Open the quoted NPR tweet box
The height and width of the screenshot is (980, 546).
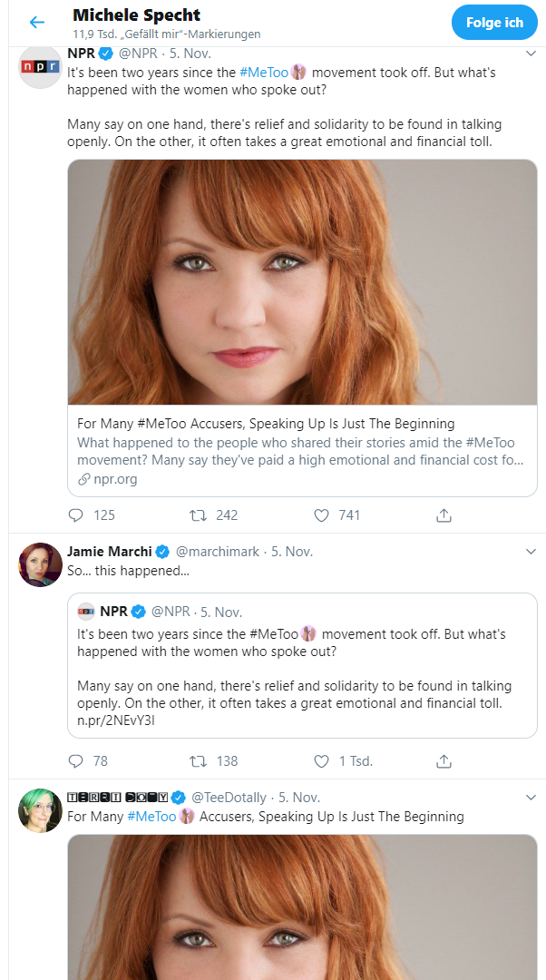coord(302,665)
